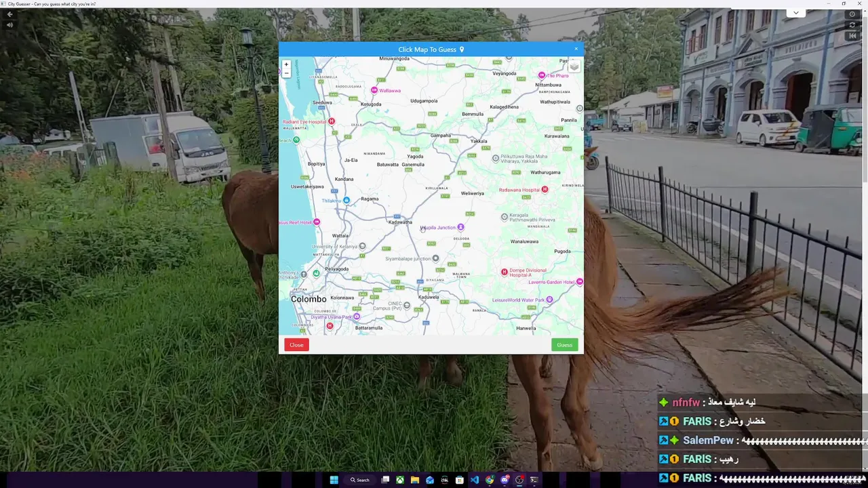Click Kadawatha label on the map
Viewport: 868px width, 488px height.
400,222
